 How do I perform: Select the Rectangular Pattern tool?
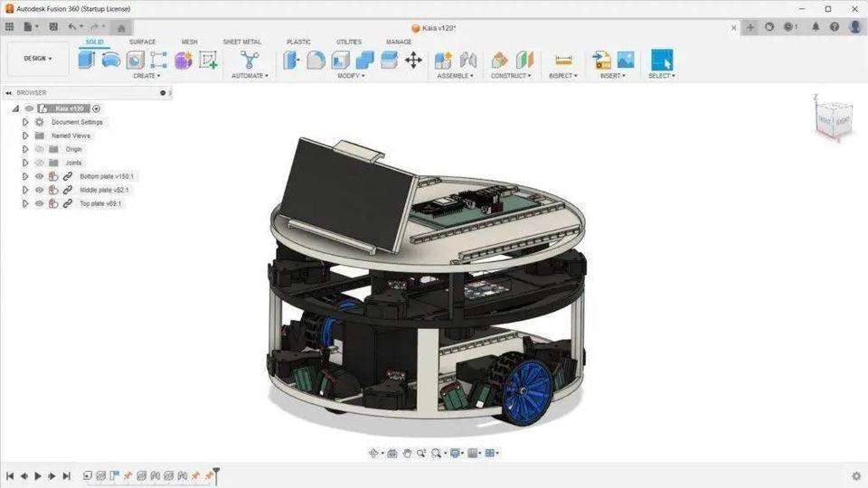pos(159,60)
